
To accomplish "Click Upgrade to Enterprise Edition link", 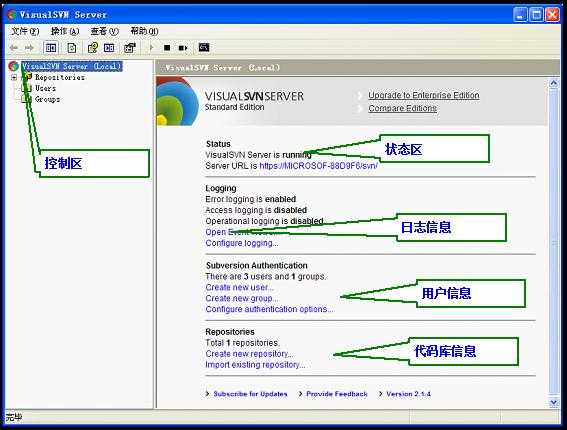I will pyautogui.click(x=424, y=95).
